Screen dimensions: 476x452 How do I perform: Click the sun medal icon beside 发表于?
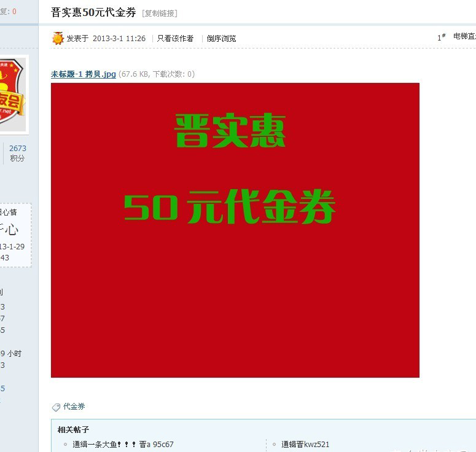pos(58,38)
